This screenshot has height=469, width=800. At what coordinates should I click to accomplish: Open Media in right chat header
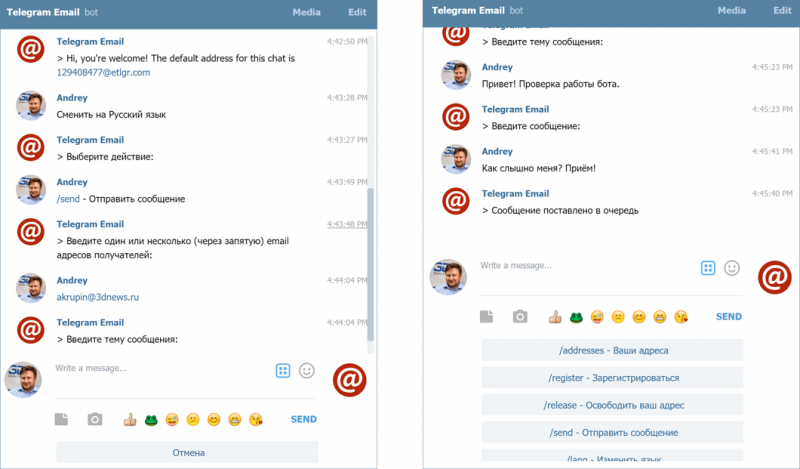[x=731, y=10]
